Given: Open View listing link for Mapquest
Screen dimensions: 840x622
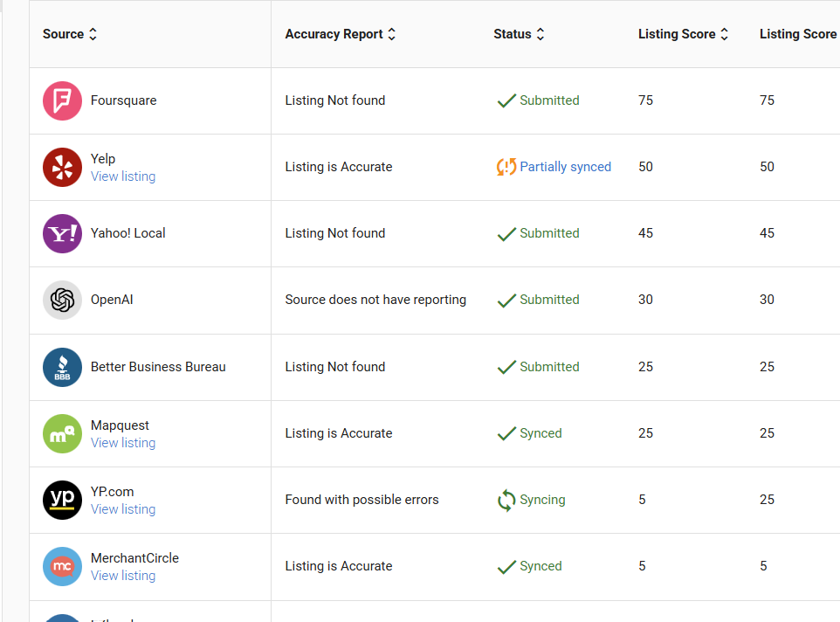Looking at the screenshot, I should pyautogui.click(x=123, y=443).
